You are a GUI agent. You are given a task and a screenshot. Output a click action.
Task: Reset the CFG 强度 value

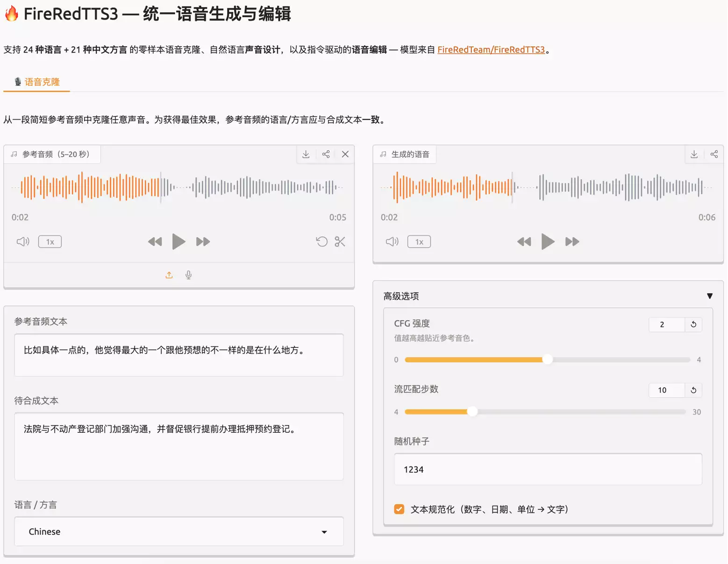point(693,324)
